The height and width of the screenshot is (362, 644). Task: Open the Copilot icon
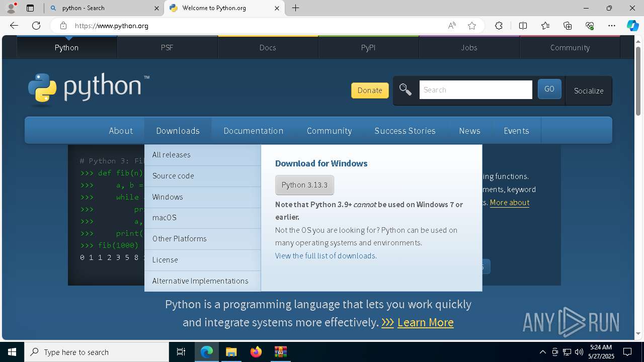[x=632, y=26]
